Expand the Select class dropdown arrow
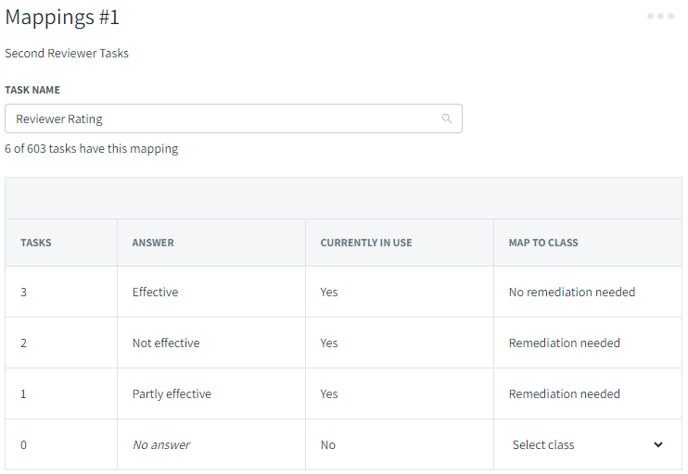The image size is (688, 474). pos(658,445)
